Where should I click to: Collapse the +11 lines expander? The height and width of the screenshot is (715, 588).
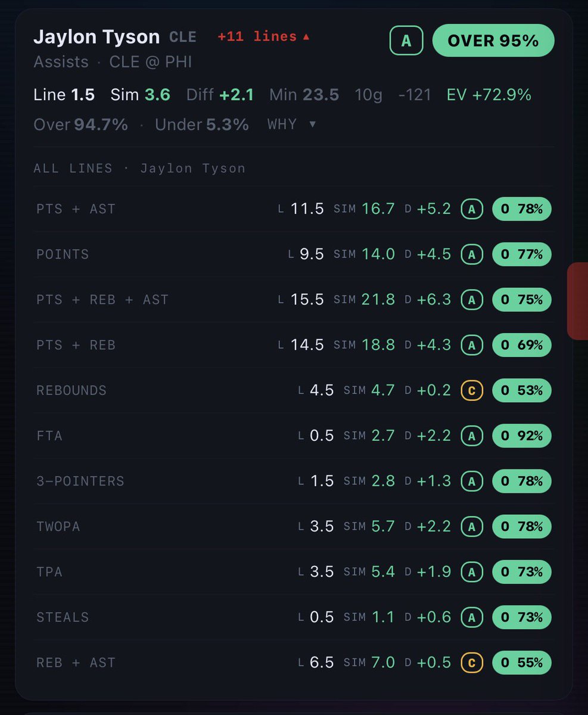[264, 37]
